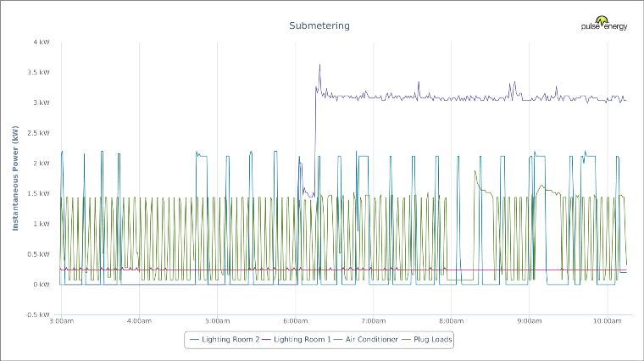This screenshot has height=361, width=644.
Task: Click the 2 kW y-axis label
Action: (42, 163)
